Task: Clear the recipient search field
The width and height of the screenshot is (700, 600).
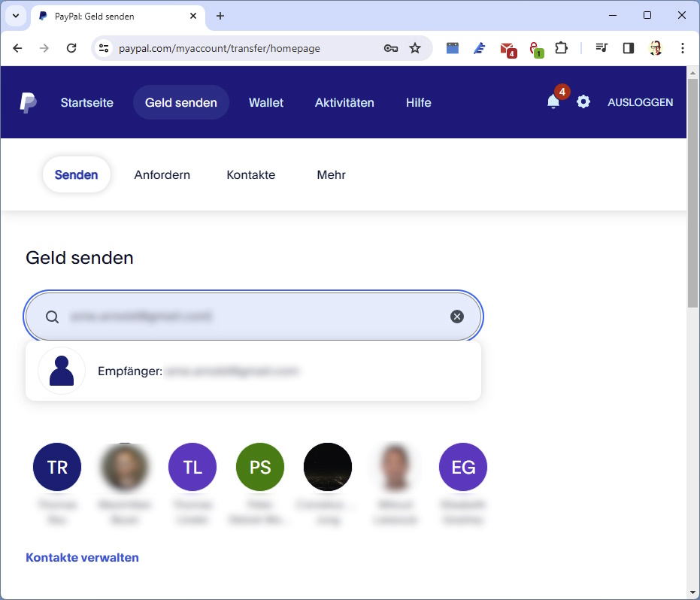Action: click(457, 317)
